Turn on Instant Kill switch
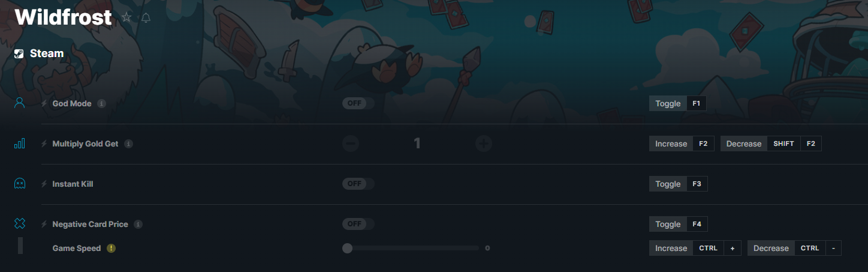Screen dimensions: 868x272 (x=358, y=184)
